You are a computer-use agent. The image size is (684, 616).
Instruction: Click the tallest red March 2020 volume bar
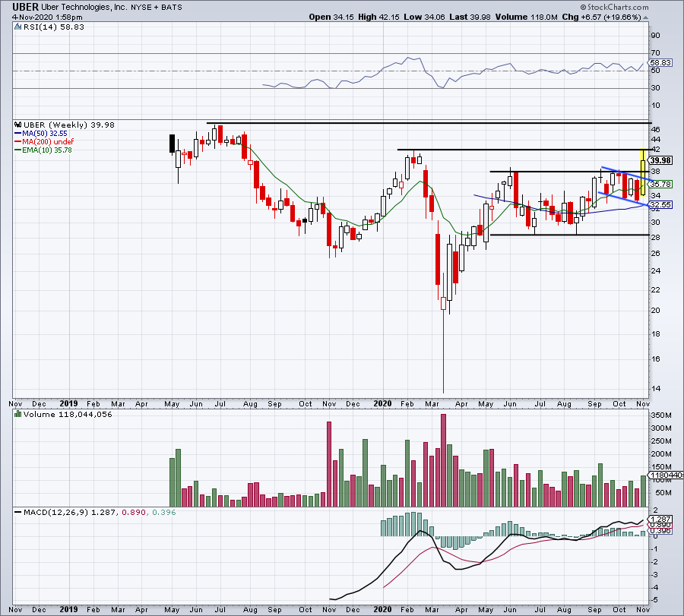443,460
